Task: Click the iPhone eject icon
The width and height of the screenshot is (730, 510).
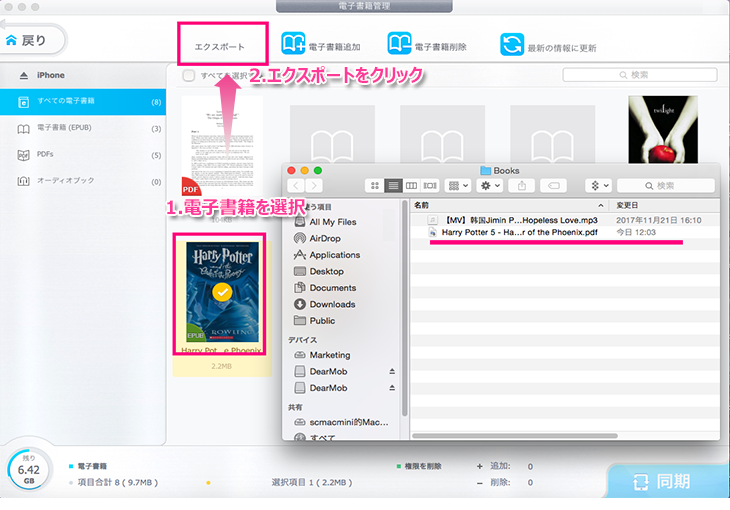Action: point(24,75)
